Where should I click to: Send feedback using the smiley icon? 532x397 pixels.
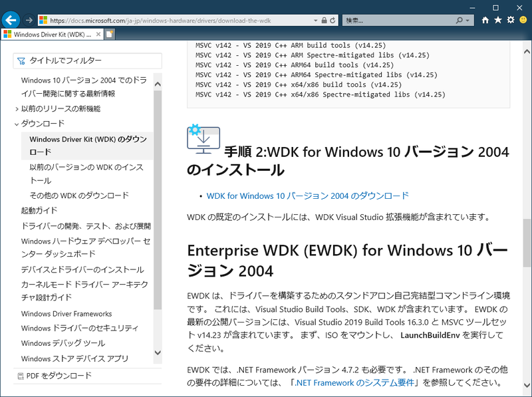point(523,20)
